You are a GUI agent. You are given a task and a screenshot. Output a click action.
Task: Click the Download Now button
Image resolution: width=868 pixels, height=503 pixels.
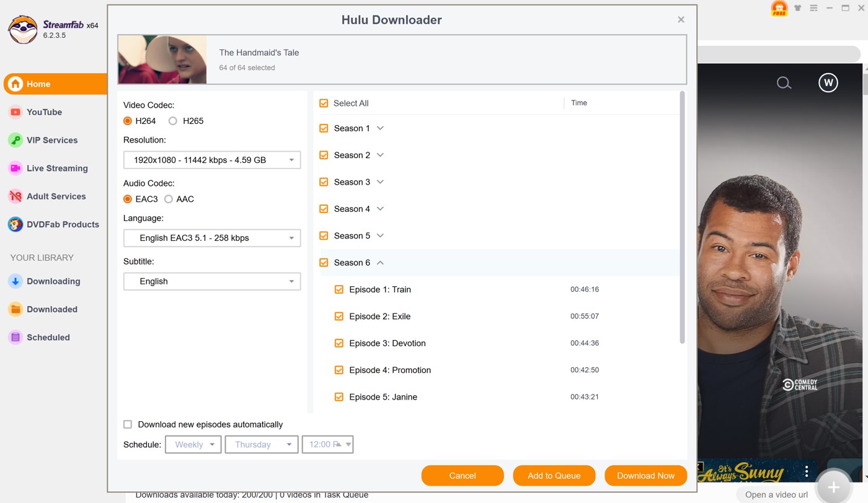[645, 476]
